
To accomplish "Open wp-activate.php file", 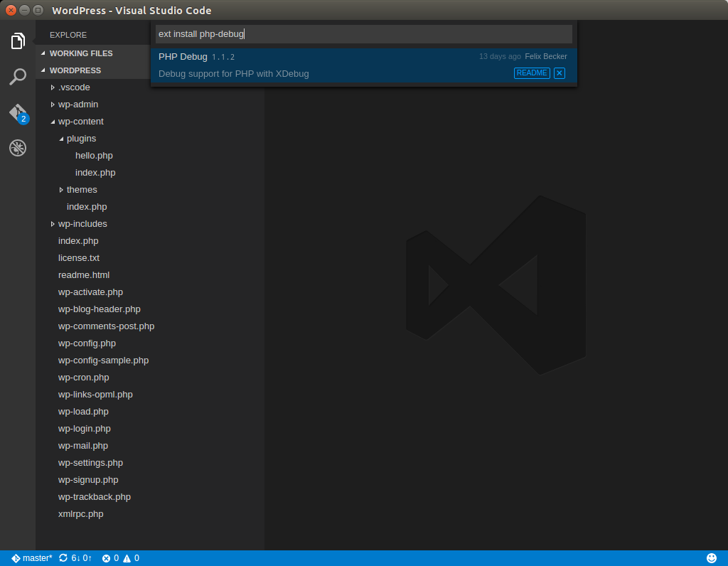I will 90,292.
